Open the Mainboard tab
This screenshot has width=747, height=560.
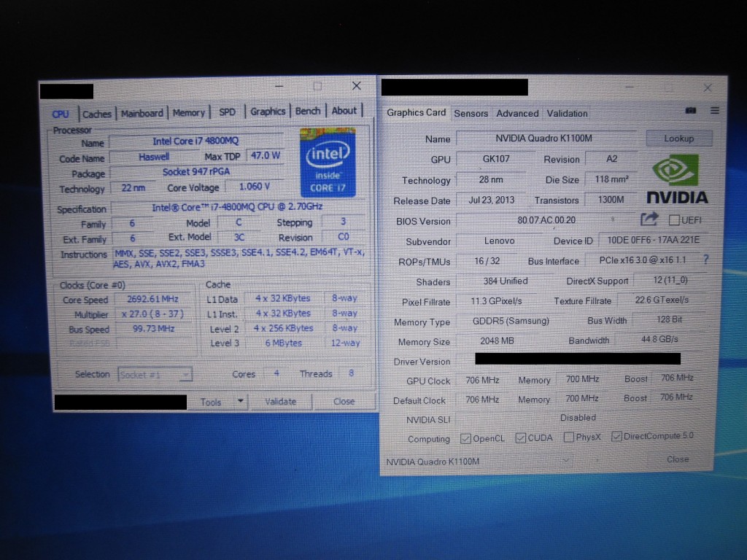(142, 113)
